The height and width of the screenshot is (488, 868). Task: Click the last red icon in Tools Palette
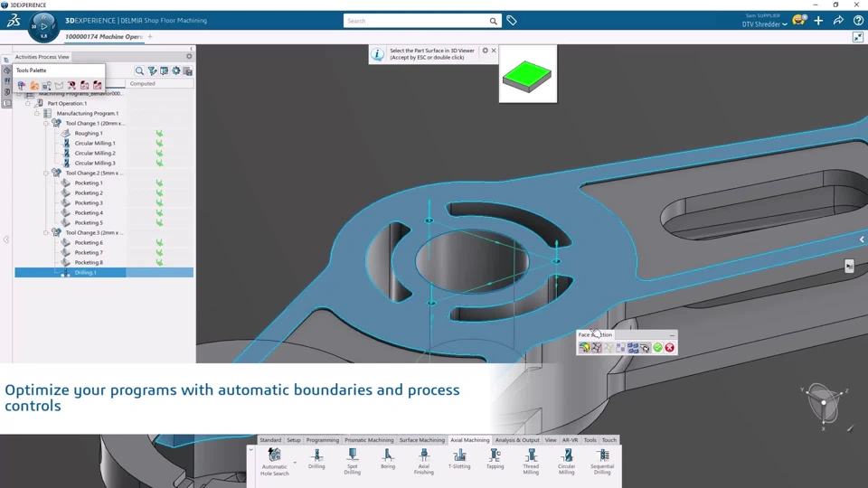[98, 85]
